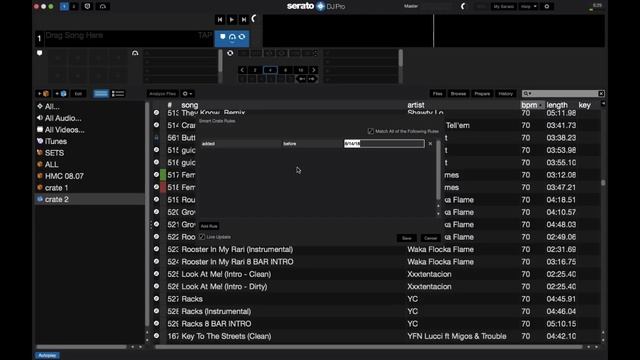Open settings via gear icon top right
The width and height of the screenshot is (640, 360).
click(x=547, y=7)
